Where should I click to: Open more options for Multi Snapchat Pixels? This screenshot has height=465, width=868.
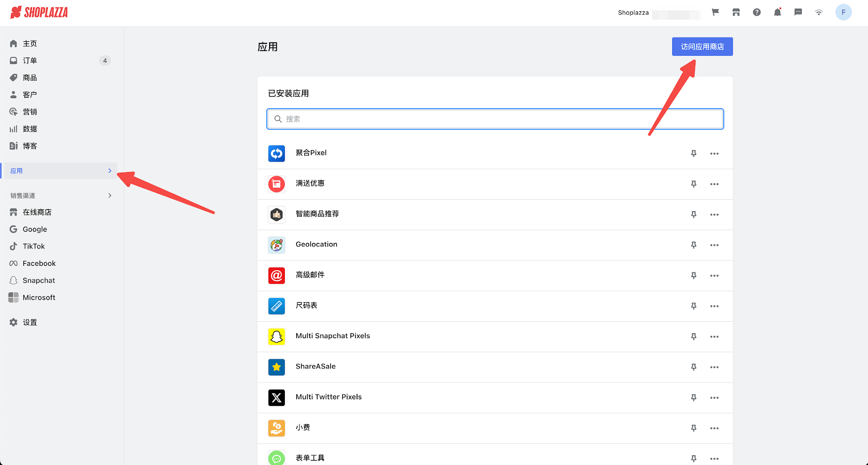coord(714,336)
